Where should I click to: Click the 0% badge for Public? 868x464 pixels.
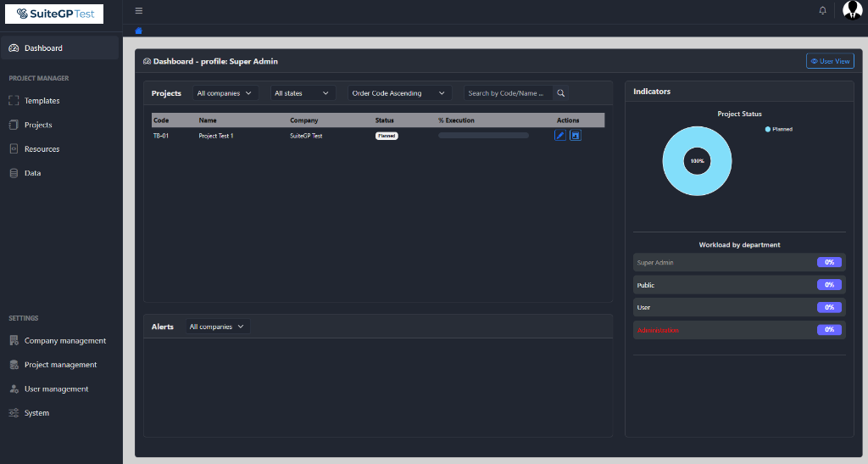point(829,285)
